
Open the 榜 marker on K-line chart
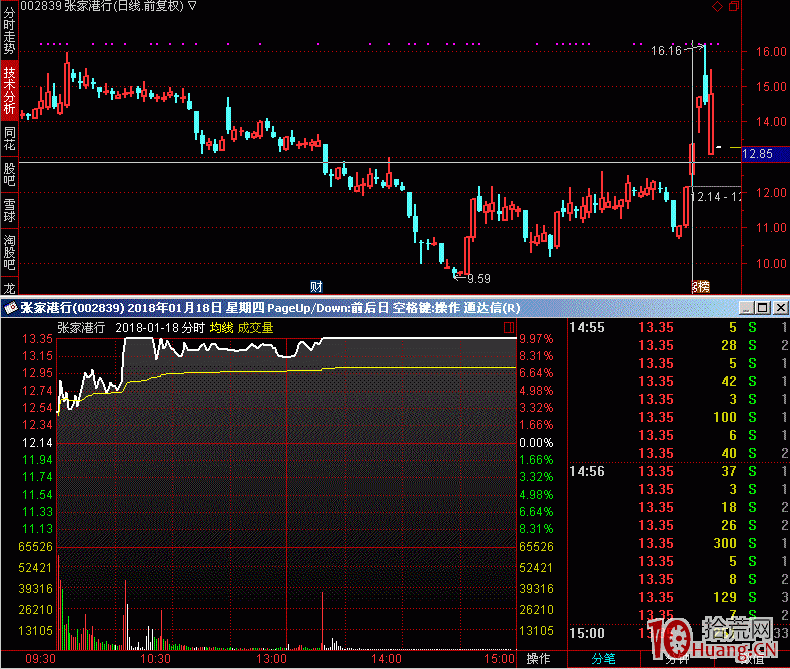click(701, 287)
